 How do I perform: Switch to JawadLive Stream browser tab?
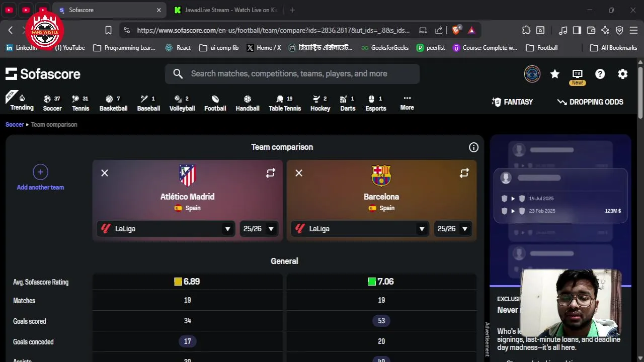[226, 10]
